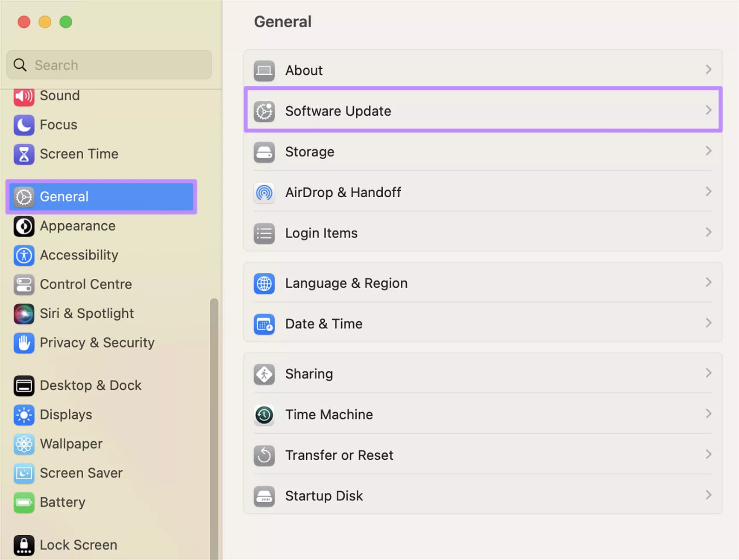The width and height of the screenshot is (739, 560).
Task: Click the yellow minimize window button
Action: pos(45,22)
